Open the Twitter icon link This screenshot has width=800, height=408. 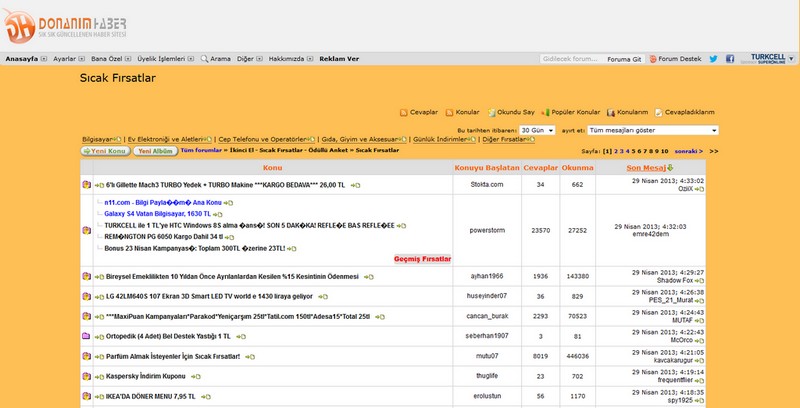[x=713, y=59]
